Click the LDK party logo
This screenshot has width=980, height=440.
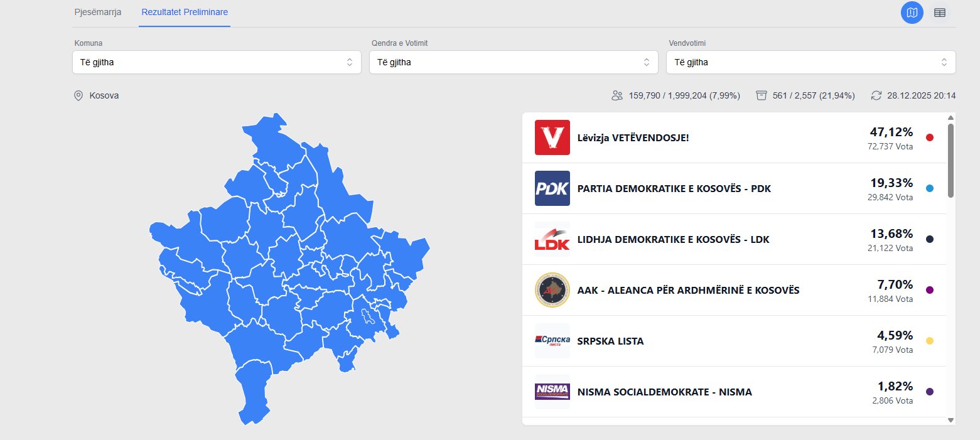(x=552, y=239)
